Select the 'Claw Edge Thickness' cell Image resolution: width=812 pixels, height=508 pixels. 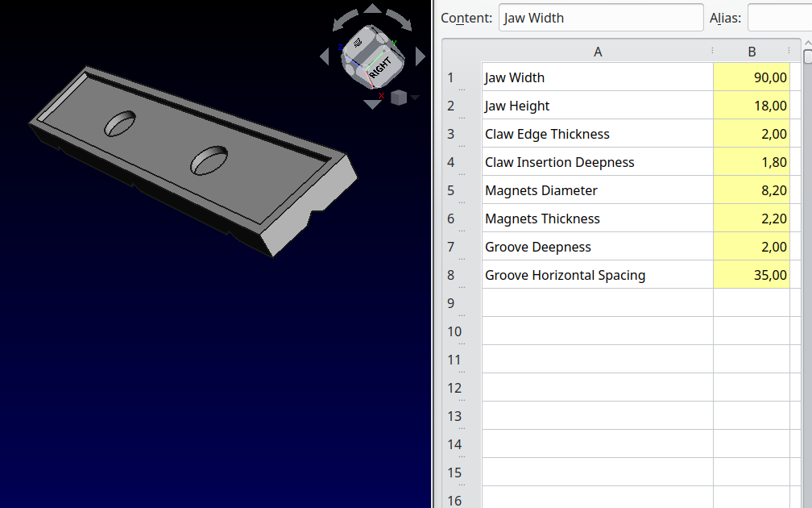pyautogui.click(x=598, y=134)
